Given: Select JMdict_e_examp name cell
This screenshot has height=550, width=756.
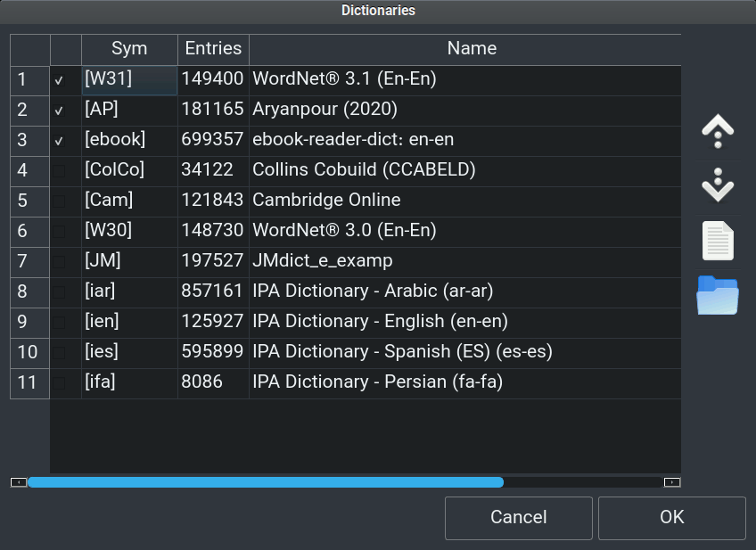Looking at the screenshot, I should pos(465,262).
